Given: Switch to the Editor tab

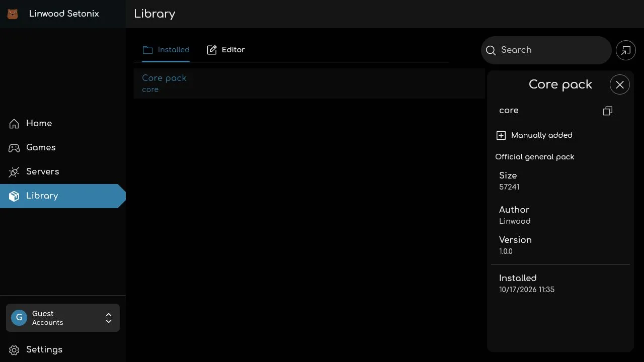Looking at the screenshot, I should [226, 50].
